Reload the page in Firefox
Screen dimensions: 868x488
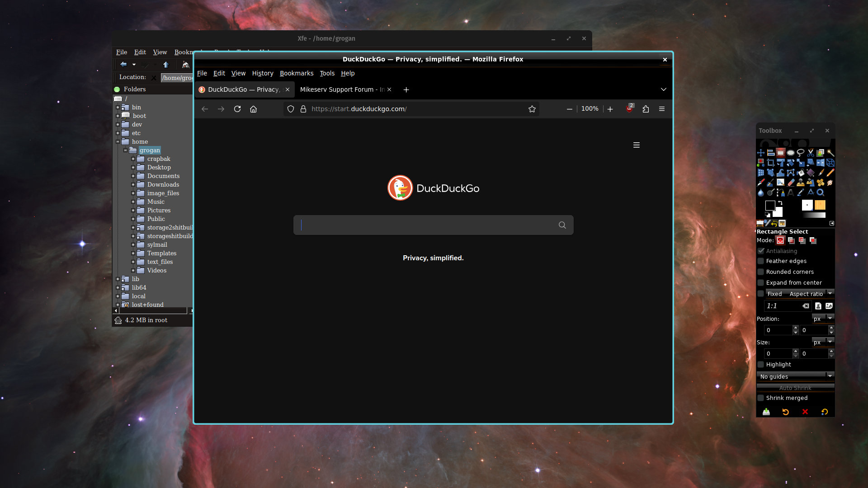237,109
